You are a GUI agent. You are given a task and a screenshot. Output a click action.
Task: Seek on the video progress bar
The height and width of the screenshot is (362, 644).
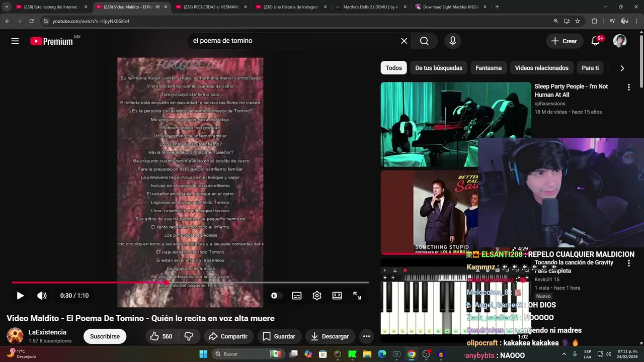click(190, 283)
